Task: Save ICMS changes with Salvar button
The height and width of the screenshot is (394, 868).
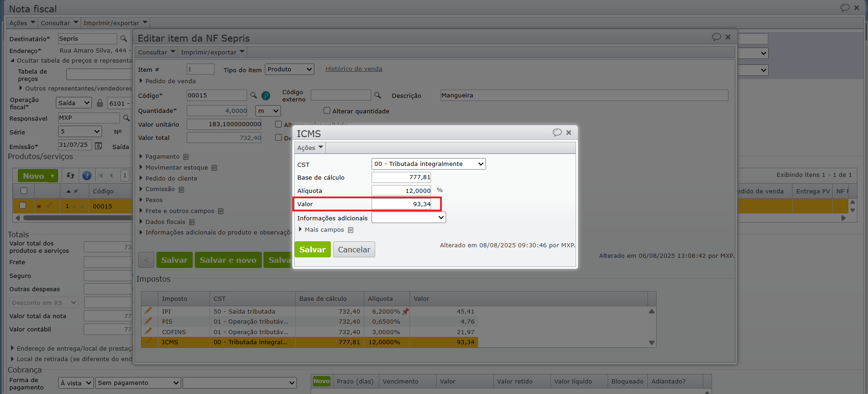Action: (313, 250)
